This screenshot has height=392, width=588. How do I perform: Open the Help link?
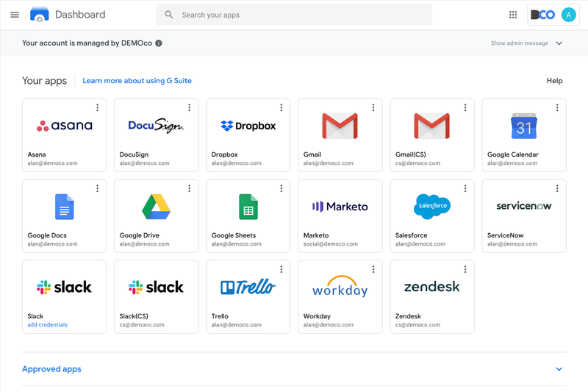[555, 81]
